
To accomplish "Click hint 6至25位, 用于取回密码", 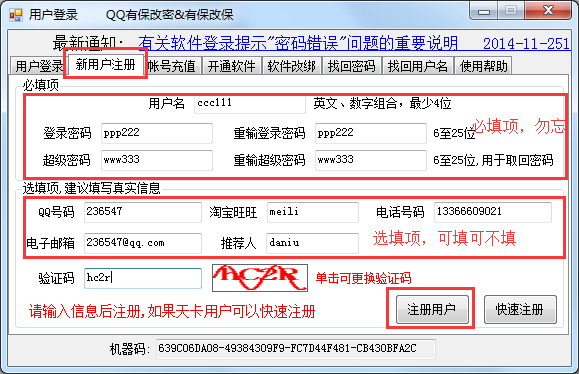I will pos(493,160).
